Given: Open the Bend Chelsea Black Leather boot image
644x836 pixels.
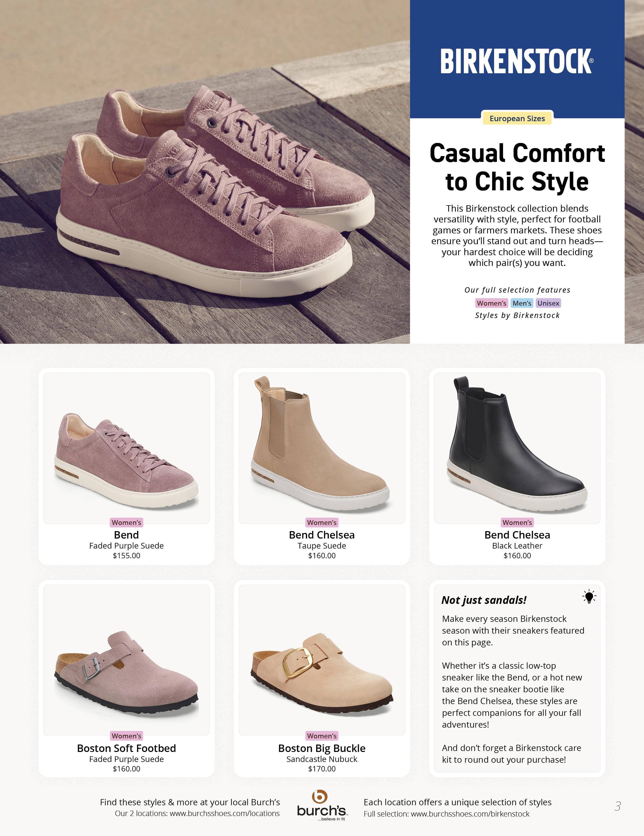Looking at the screenshot, I should (x=517, y=448).
